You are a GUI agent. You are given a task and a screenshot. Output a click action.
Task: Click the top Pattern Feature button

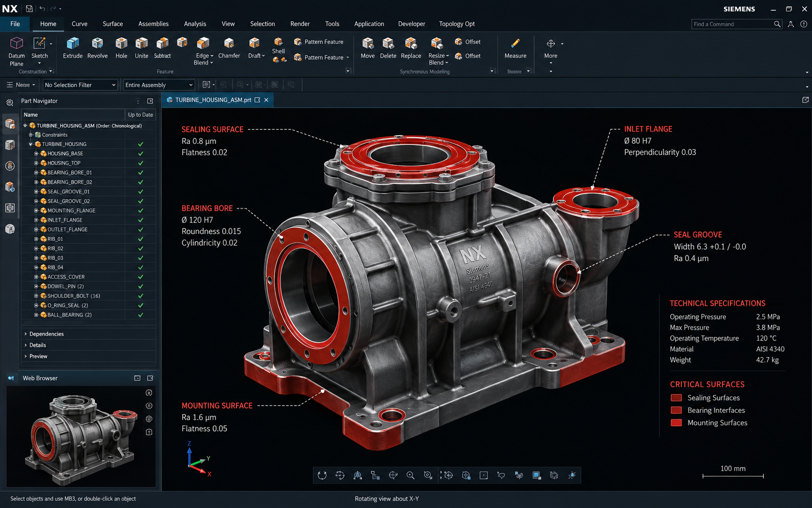pyautogui.click(x=318, y=42)
